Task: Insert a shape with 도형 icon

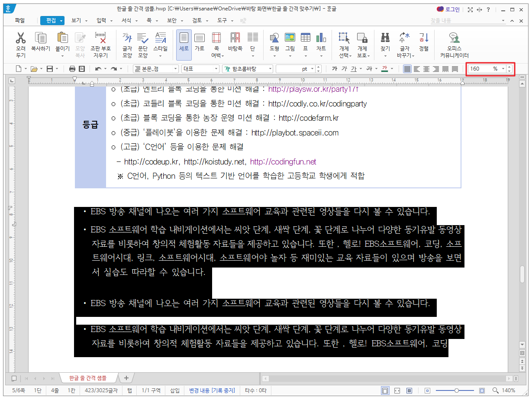Action: point(274,39)
